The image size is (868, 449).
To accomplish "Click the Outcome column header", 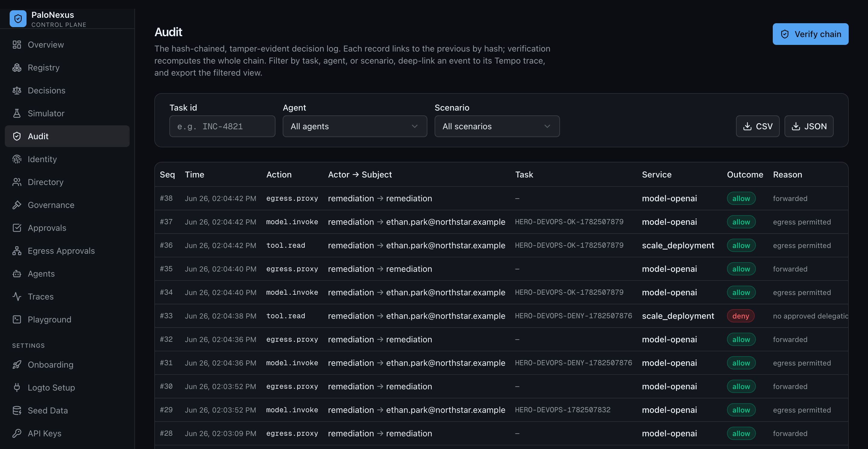I will (x=745, y=174).
